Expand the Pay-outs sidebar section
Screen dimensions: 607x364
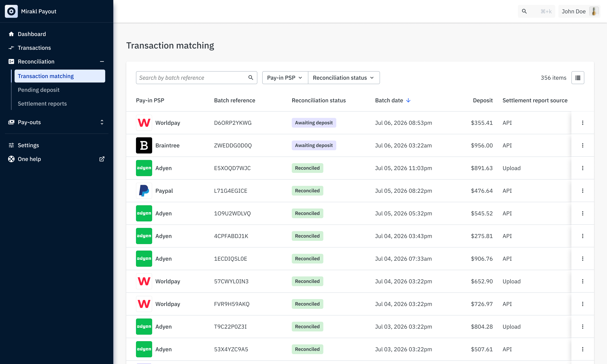(102, 122)
